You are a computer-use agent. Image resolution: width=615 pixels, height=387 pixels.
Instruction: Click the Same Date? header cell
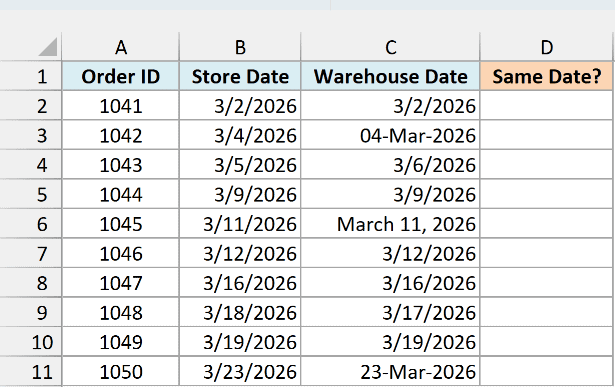click(x=547, y=76)
